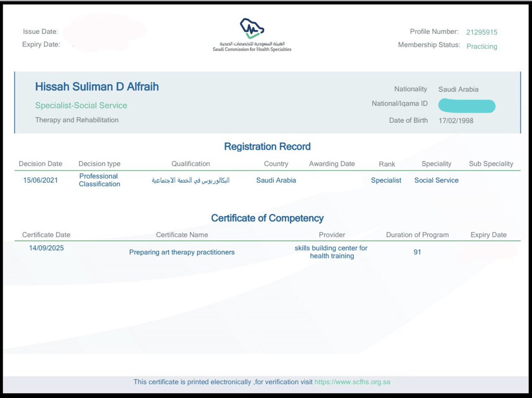The image size is (532, 398).
Task: Click the Membership Status label
Action: coord(429,45)
